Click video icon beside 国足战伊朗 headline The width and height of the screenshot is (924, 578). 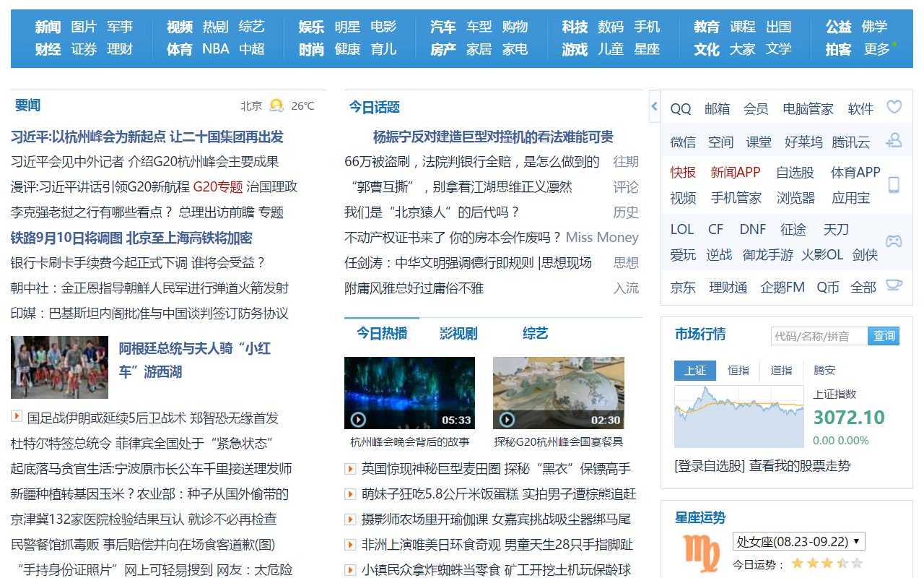pyautogui.click(x=16, y=416)
